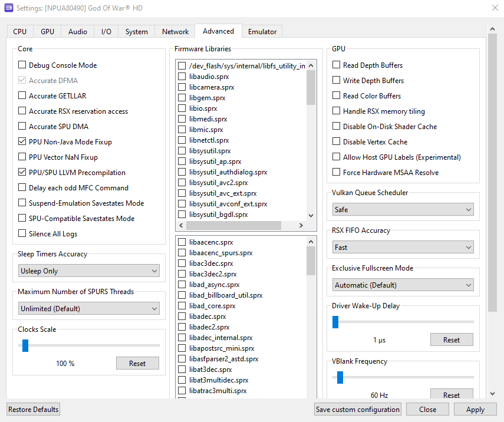504x422 pixels.
Task: Open Sleep Timers Accuracy dropdown
Action: click(88, 271)
